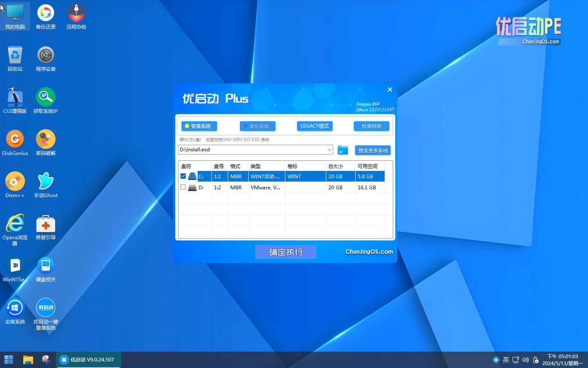This screenshot has height=368, width=588.
Task: Launch the Opera浏览器 desktop icon
Action: point(15,229)
